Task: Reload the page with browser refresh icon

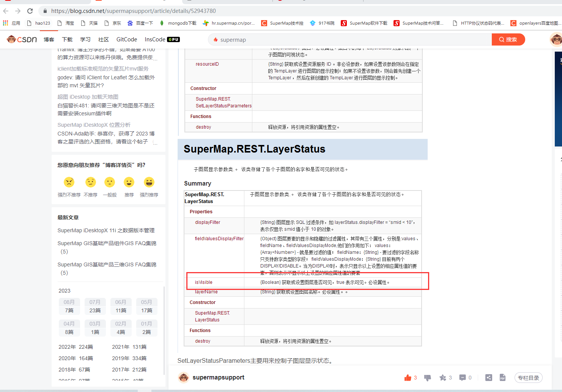Action: [x=30, y=11]
